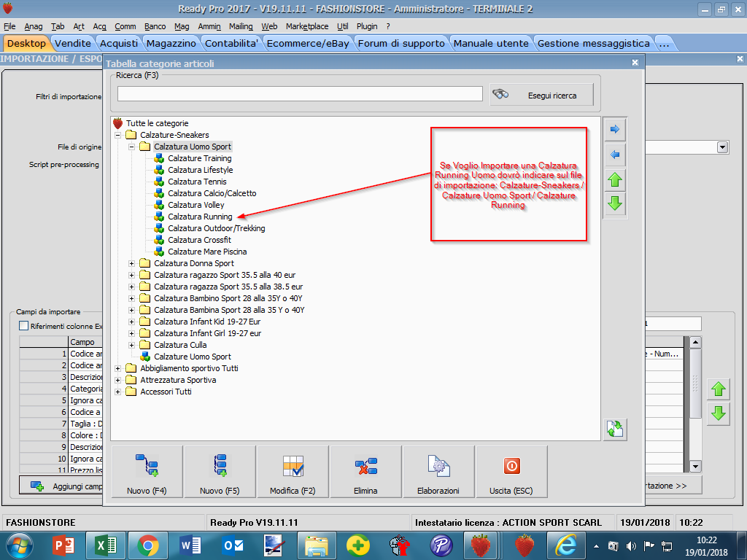Open the File di origine dropdown arrow
Image resolution: width=747 pixels, height=560 pixels.
coord(722,147)
